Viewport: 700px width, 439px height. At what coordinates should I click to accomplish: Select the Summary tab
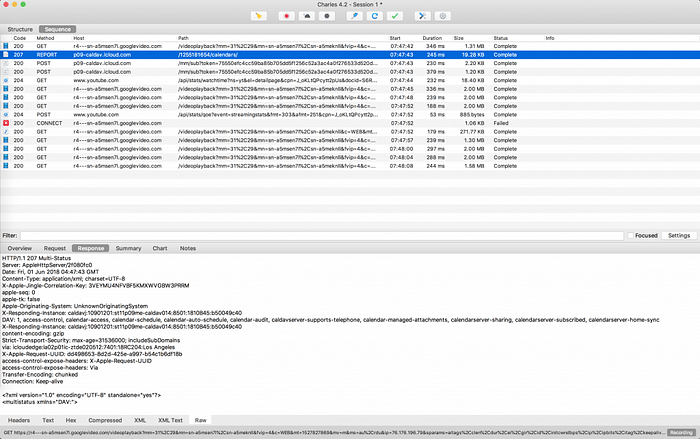coord(128,247)
